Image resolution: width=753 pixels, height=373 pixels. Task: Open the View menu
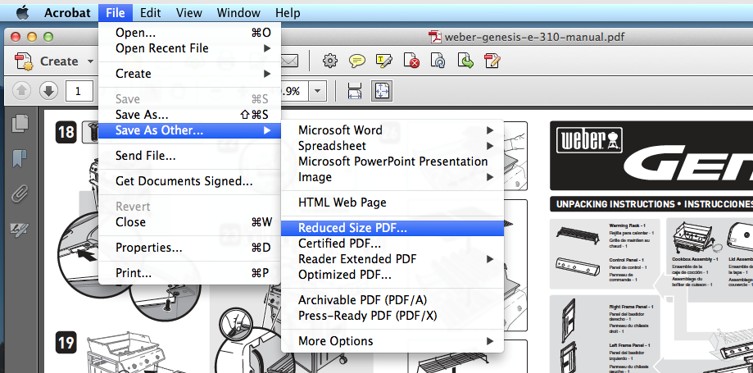click(x=188, y=12)
